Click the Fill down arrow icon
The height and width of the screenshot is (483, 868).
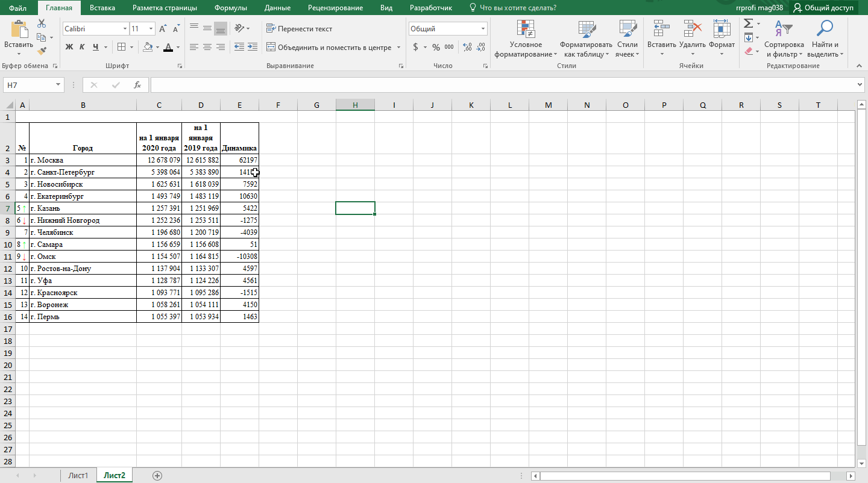click(749, 37)
